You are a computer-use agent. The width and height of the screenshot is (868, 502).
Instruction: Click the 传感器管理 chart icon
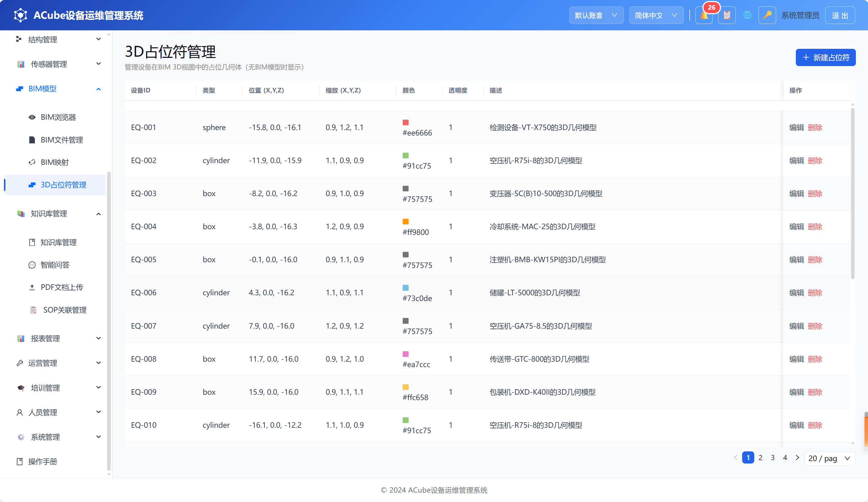(21, 64)
